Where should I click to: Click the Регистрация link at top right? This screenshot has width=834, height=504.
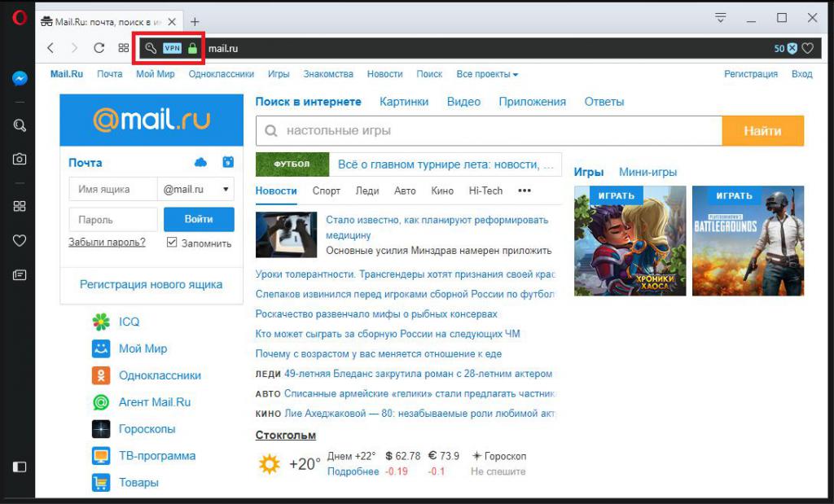[750, 74]
